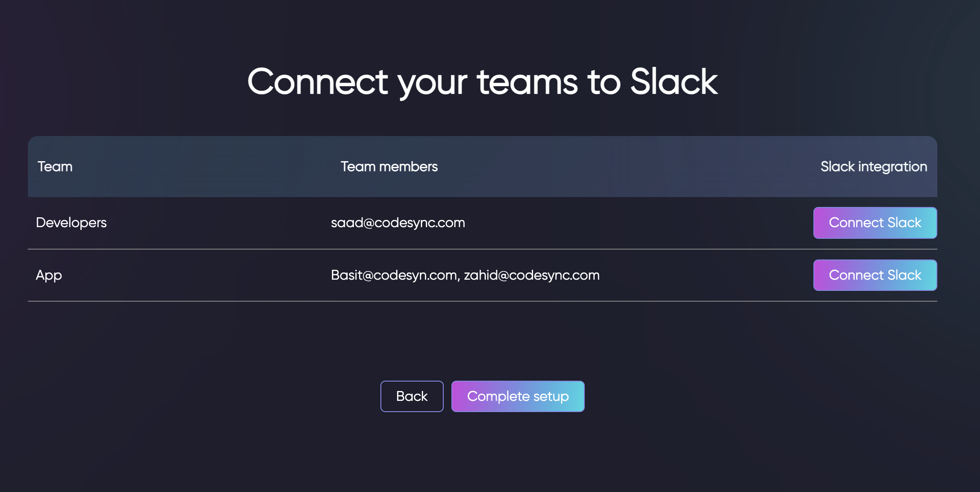The width and height of the screenshot is (980, 492).
Task: Click the Slack integration column header
Action: click(874, 167)
